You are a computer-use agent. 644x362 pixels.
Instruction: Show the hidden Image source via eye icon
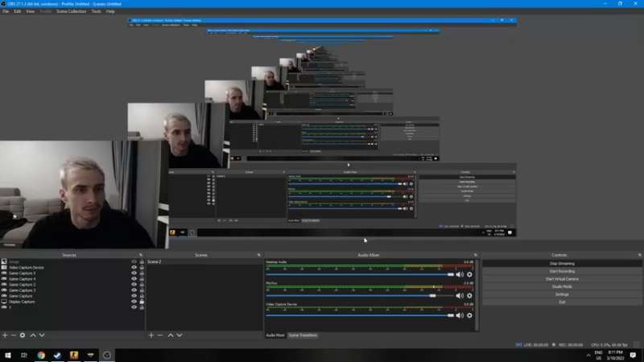(134, 261)
